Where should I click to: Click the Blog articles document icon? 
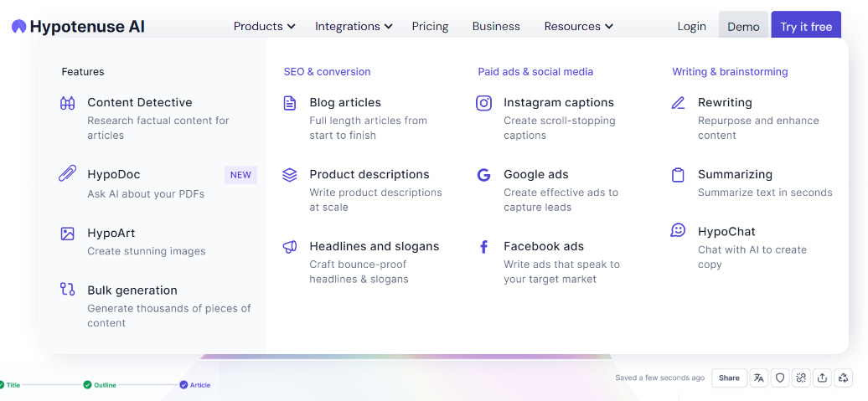click(290, 103)
